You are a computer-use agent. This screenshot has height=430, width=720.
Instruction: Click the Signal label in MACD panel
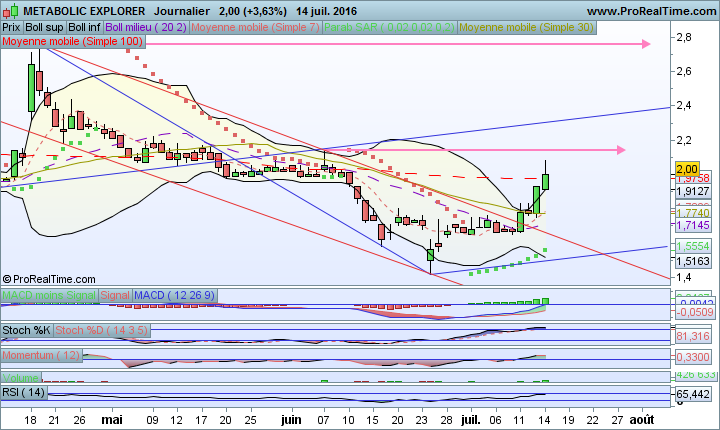point(115,295)
